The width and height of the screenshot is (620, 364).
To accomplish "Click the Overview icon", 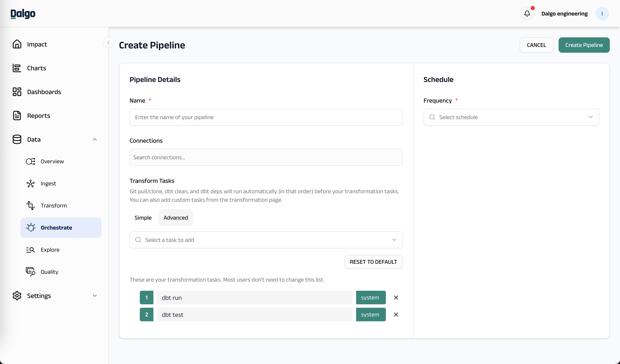I will (x=31, y=161).
